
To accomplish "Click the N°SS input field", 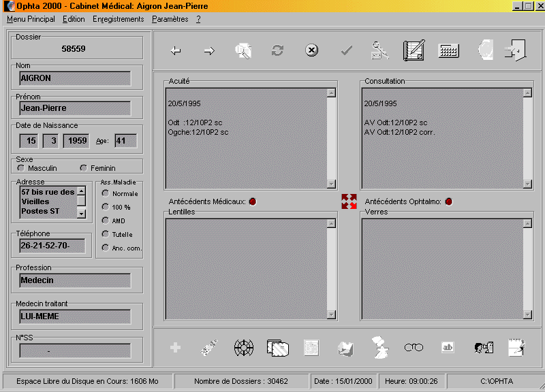I will coord(75,350).
